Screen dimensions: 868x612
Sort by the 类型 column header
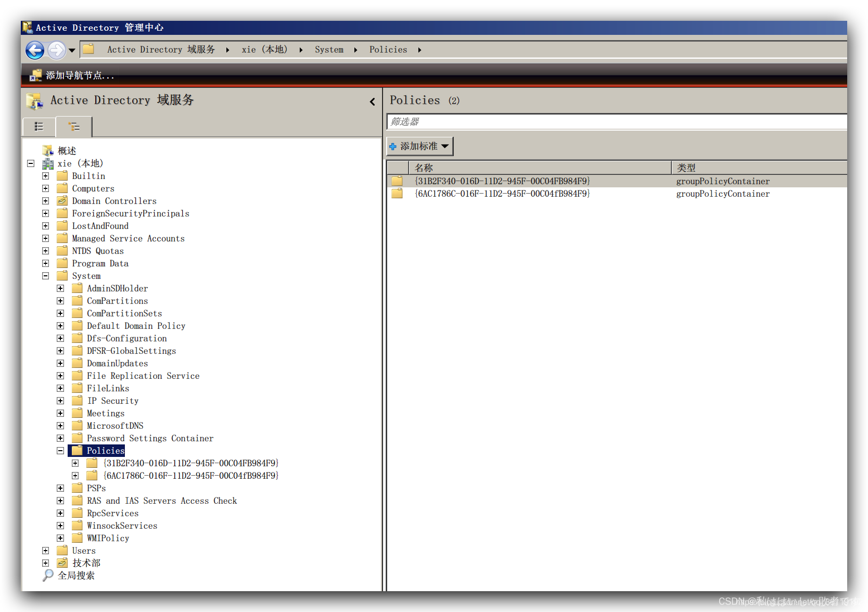759,168
